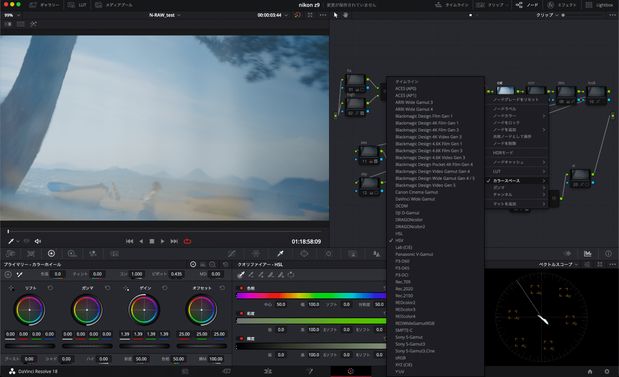Click the hue range gradient bar
The height and width of the screenshot is (377, 619).
(x=311, y=295)
